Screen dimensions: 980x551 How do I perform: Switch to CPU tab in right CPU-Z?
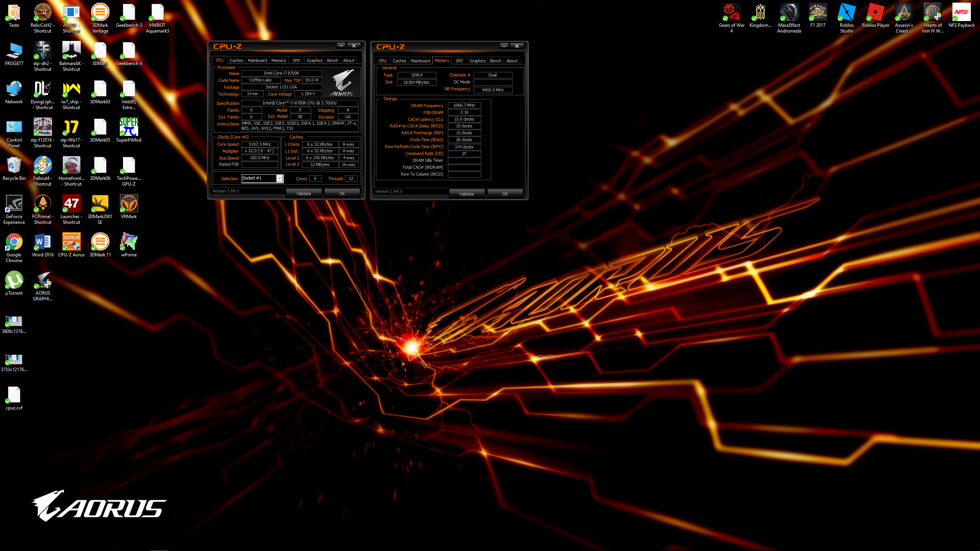click(382, 61)
